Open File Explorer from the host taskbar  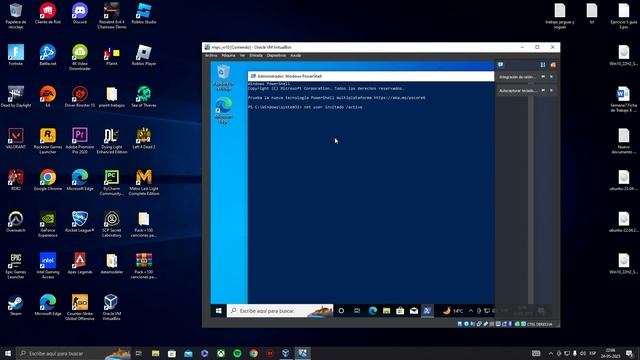(156, 353)
